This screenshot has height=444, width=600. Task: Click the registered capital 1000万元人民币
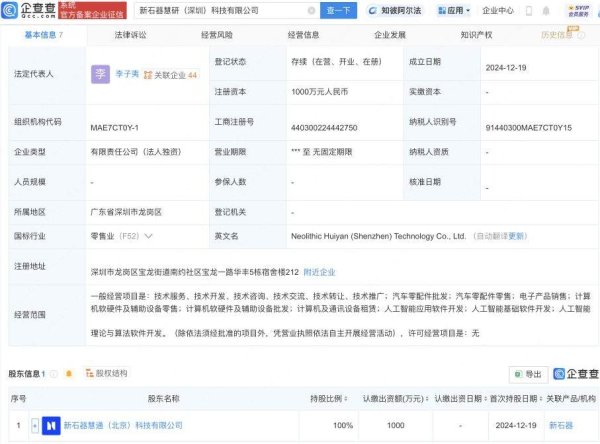(320, 92)
